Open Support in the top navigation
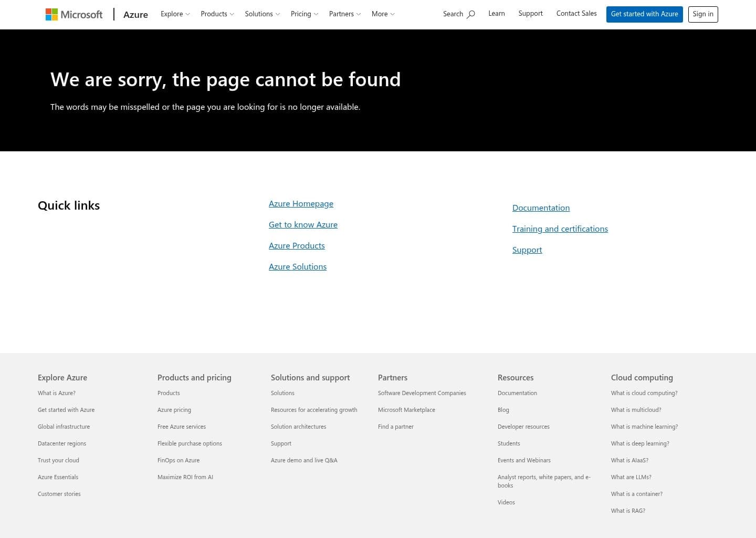This screenshot has width=756, height=538. click(x=530, y=14)
